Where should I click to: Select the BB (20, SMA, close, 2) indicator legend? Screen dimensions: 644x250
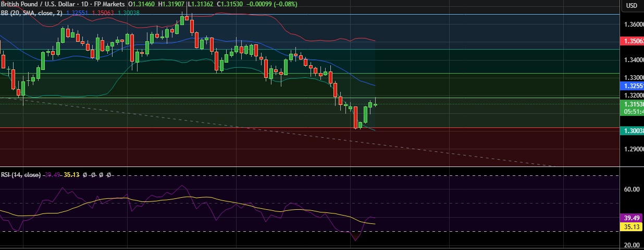(32, 13)
